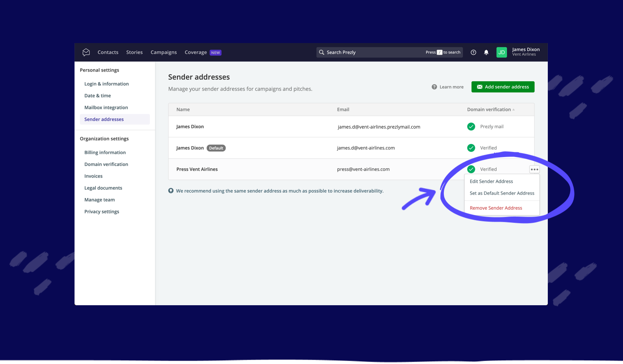This screenshot has width=623, height=364.
Task: Open Campaigns in the top navigation
Action: [163, 52]
